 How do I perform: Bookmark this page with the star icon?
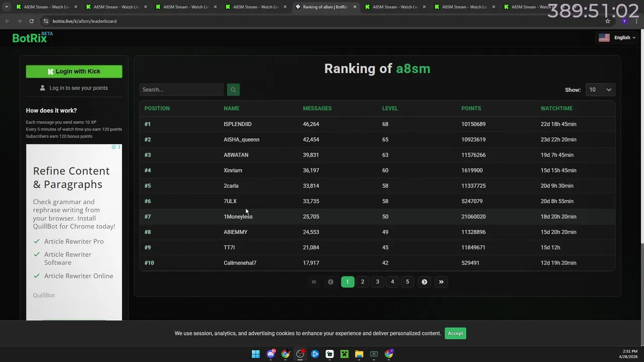tap(608, 21)
